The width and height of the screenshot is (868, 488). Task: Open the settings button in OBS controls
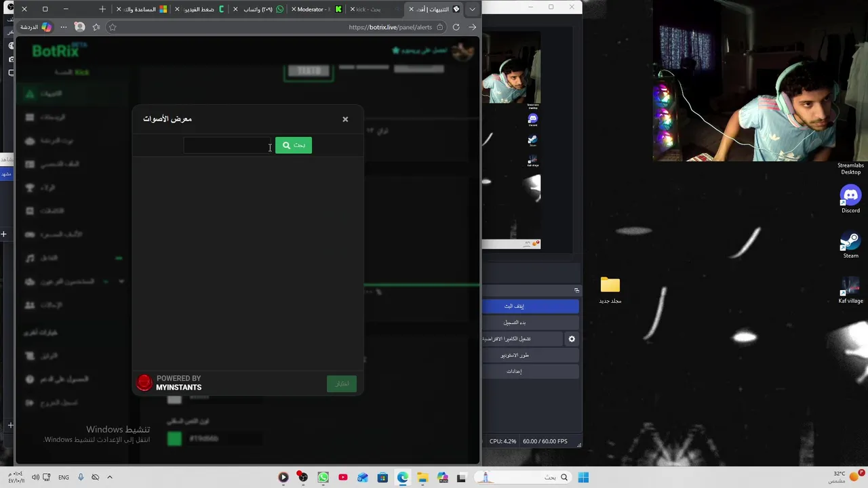point(530,371)
